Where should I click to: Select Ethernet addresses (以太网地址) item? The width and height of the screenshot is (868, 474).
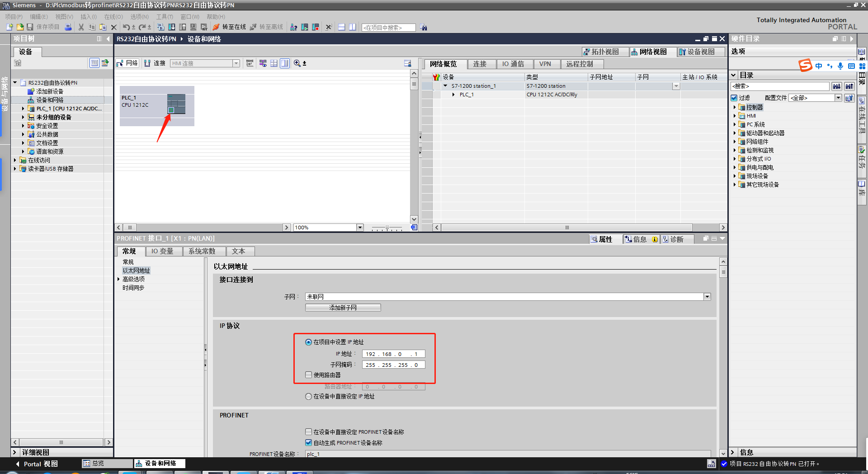[x=136, y=270]
